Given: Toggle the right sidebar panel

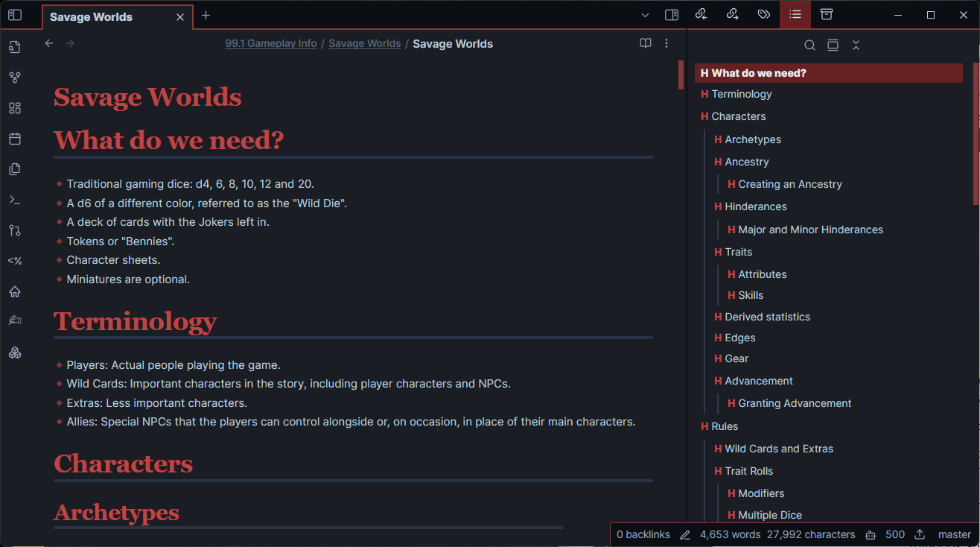Looking at the screenshot, I should point(671,15).
